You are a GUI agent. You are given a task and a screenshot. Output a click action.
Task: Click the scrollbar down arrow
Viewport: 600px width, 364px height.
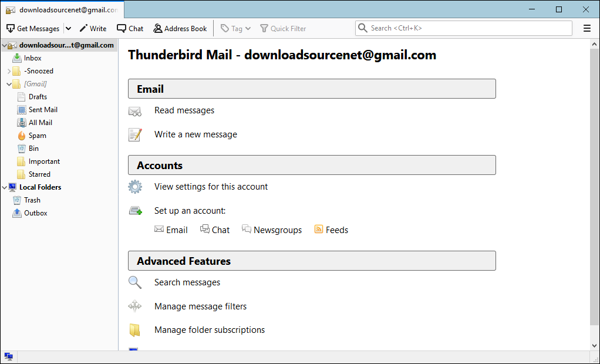pyautogui.click(x=594, y=346)
